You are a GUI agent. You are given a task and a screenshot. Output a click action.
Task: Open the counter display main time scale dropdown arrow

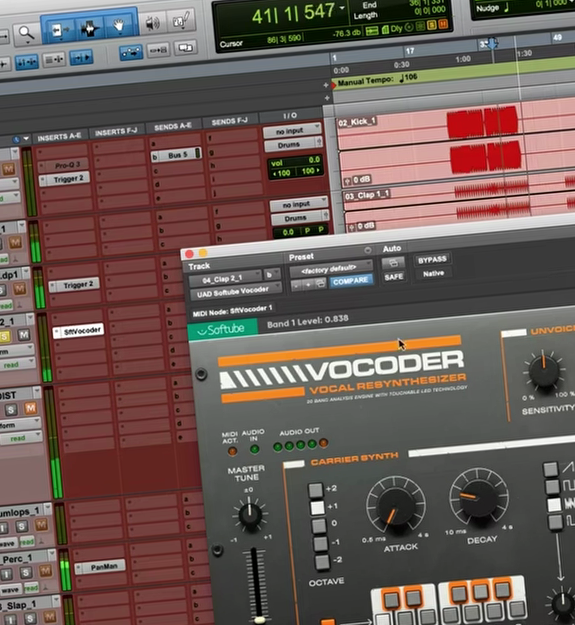pos(342,8)
